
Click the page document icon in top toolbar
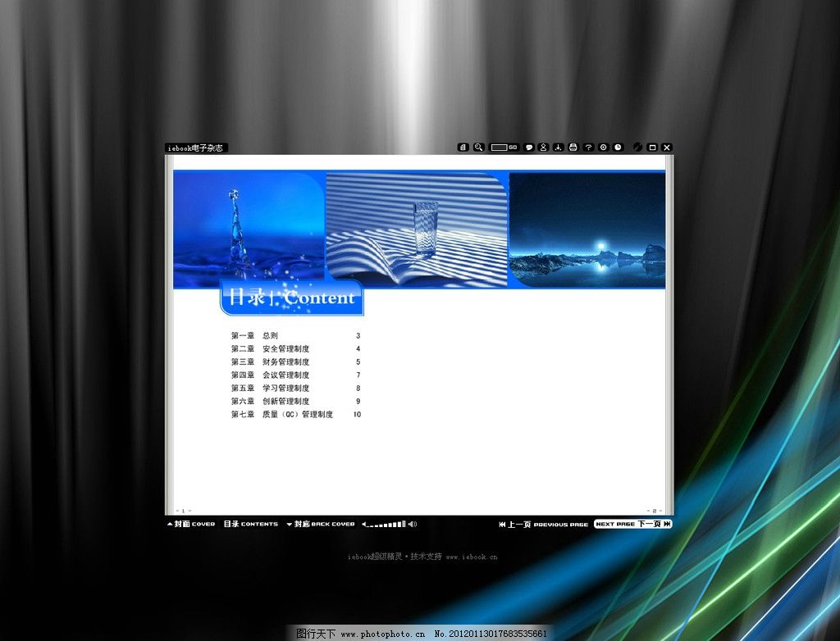[463, 148]
